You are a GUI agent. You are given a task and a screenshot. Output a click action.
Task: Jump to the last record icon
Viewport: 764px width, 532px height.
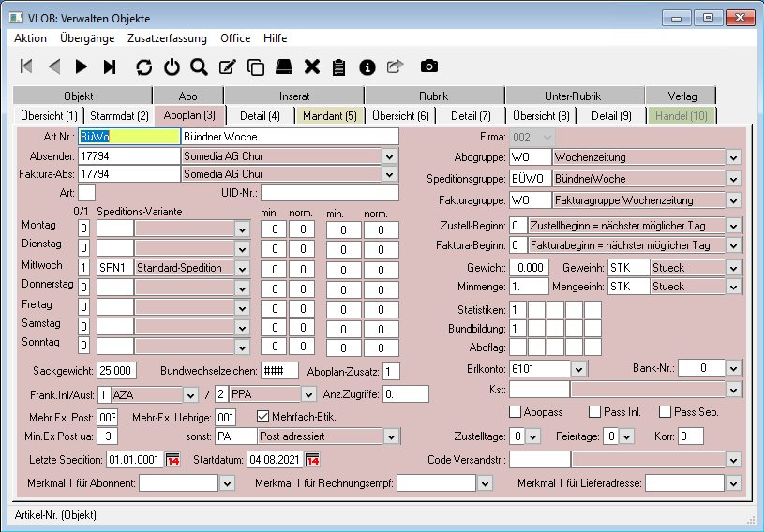click(110, 66)
